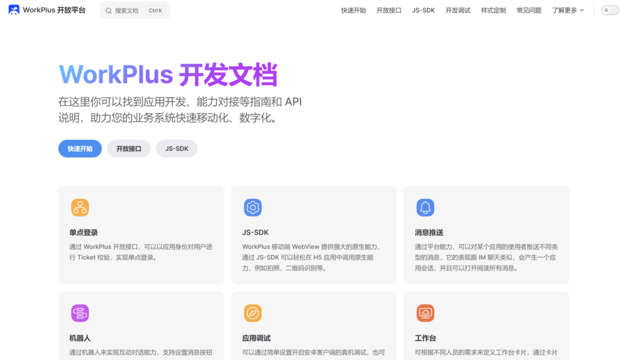
Task: Click the 消息推送 bell icon
Action: click(425, 208)
